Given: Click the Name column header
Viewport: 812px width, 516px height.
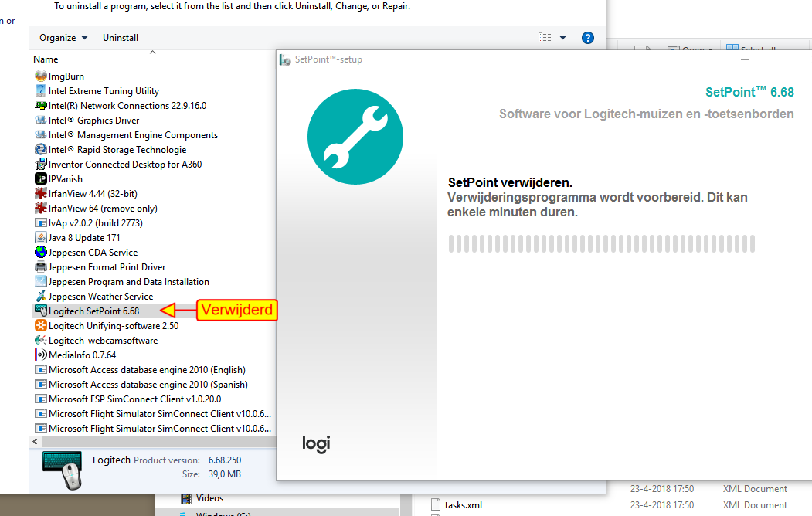Looking at the screenshot, I should (46, 59).
